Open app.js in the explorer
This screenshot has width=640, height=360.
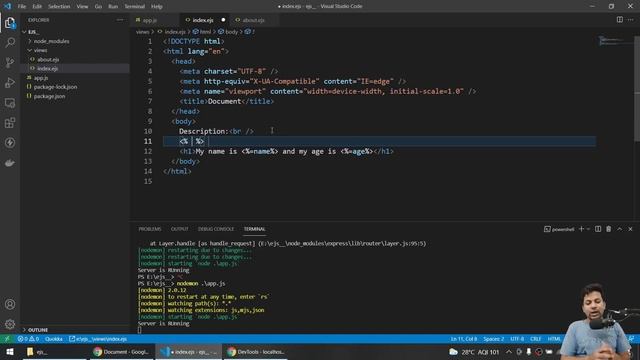(x=40, y=78)
